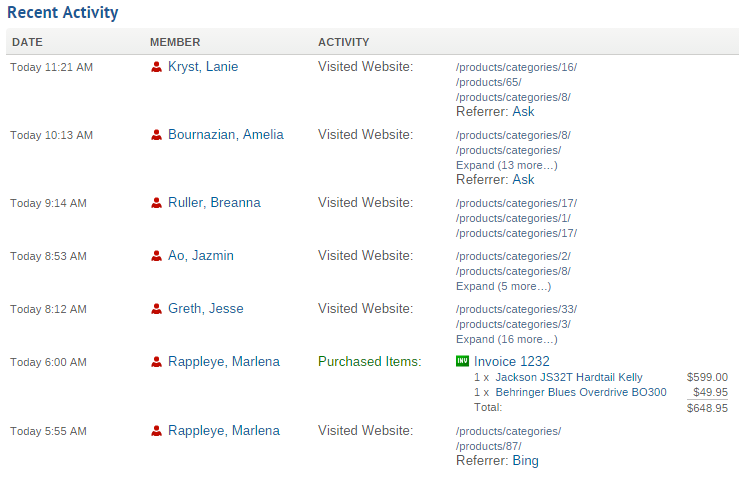Click member icon in the 6:00 AM row
Viewport: 739px width, 477px height.
point(156,362)
